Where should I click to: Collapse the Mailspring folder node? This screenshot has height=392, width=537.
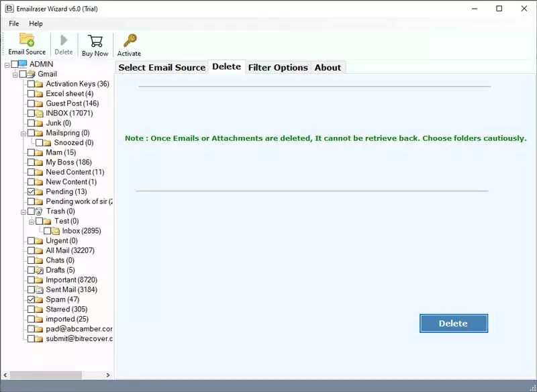(x=23, y=134)
